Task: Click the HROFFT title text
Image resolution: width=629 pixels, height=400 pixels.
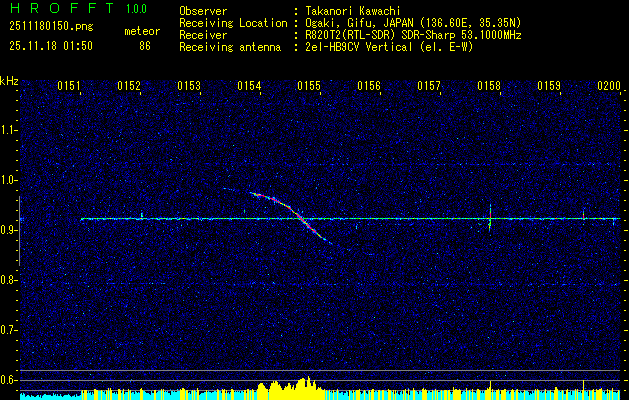Action: [x=62, y=8]
